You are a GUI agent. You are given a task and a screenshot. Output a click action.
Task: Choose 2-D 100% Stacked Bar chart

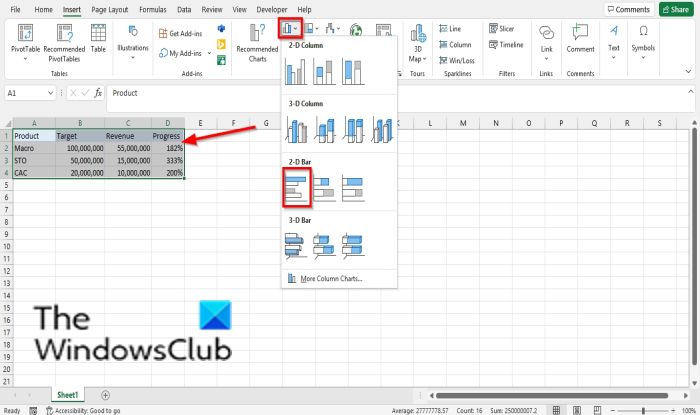coord(353,188)
